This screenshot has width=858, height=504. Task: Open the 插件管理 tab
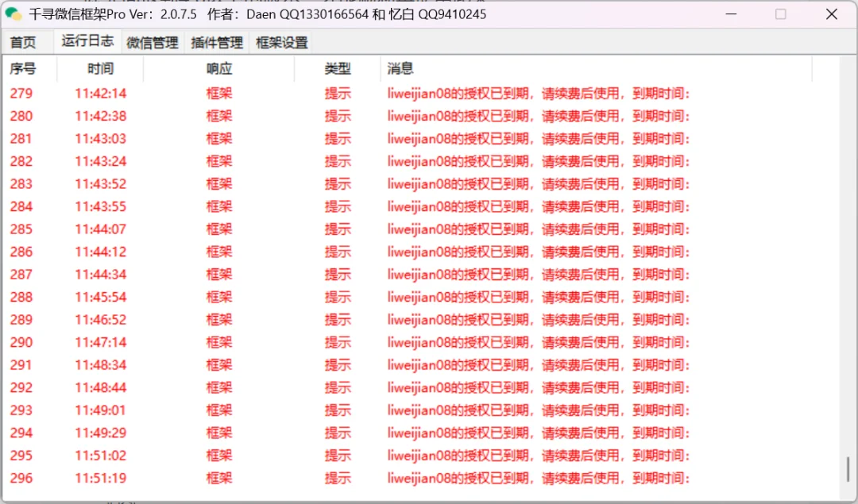(x=217, y=43)
